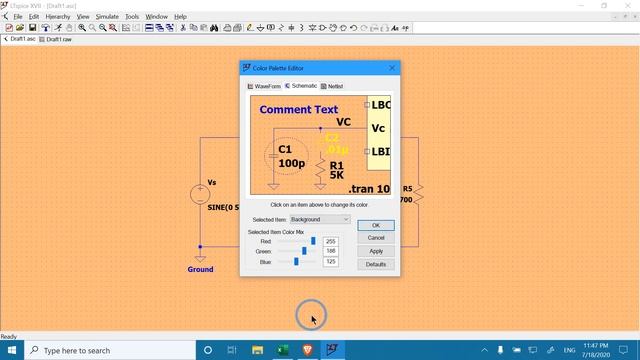Open Excel from the taskbar
The height and width of the screenshot is (360, 640).
(282, 350)
